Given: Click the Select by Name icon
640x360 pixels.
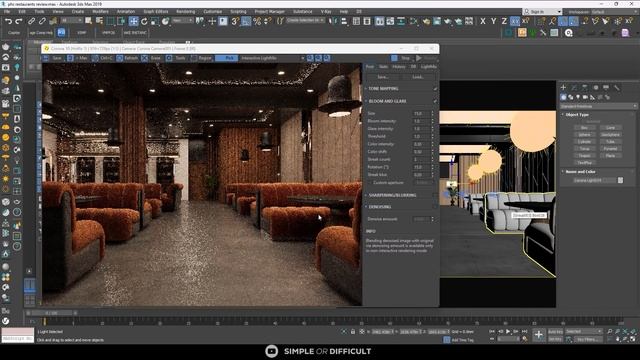Looking at the screenshot, I should [x=99, y=21].
